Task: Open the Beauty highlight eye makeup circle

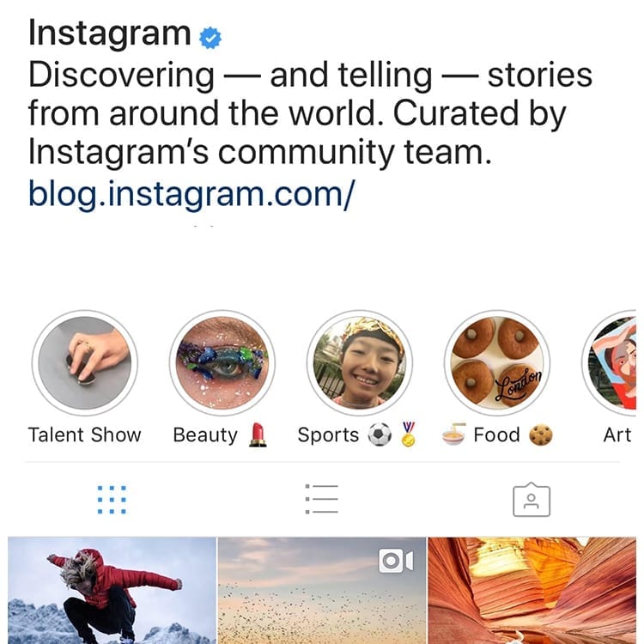Action: tap(222, 362)
